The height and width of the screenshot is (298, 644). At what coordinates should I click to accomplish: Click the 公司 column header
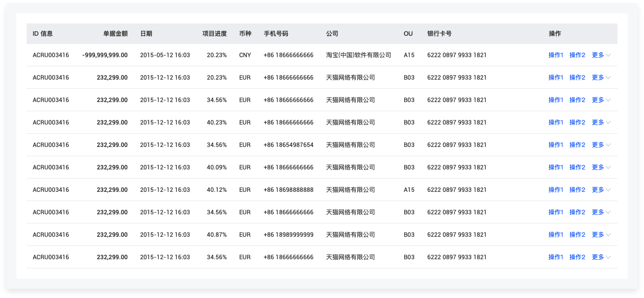click(332, 34)
